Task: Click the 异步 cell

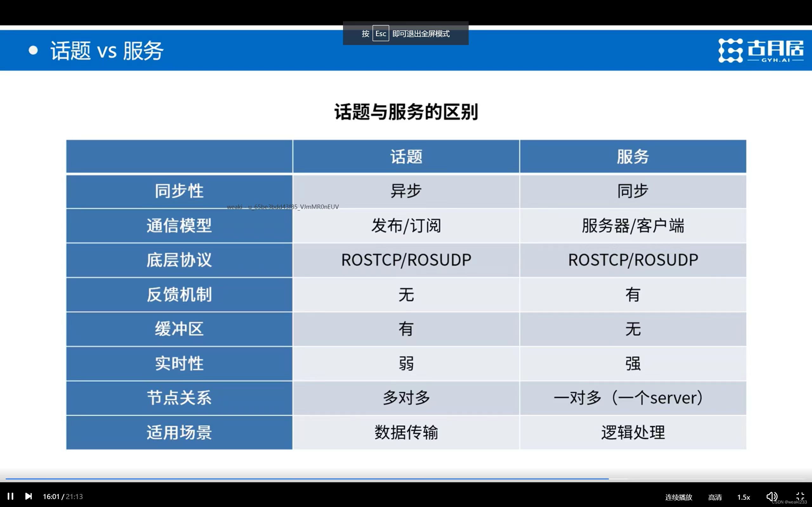Action: click(x=406, y=191)
